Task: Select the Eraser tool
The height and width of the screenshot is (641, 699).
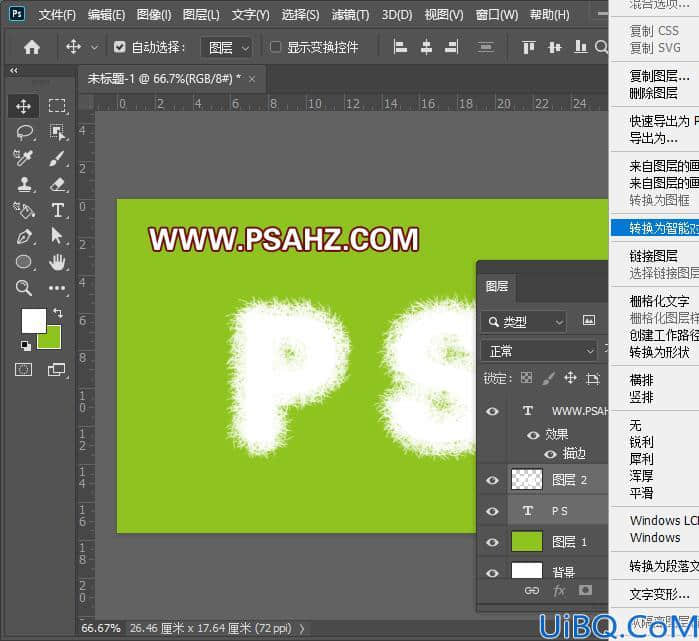Action: 57,184
